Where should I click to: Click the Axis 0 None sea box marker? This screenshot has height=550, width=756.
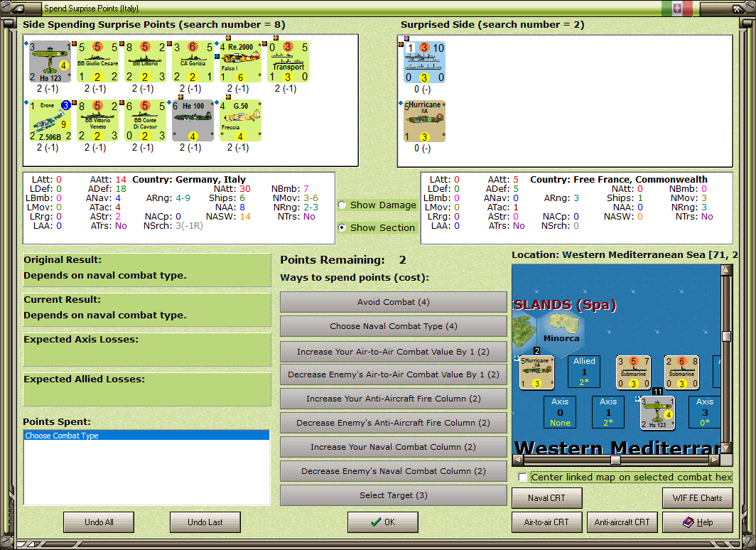[x=560, y=411]
